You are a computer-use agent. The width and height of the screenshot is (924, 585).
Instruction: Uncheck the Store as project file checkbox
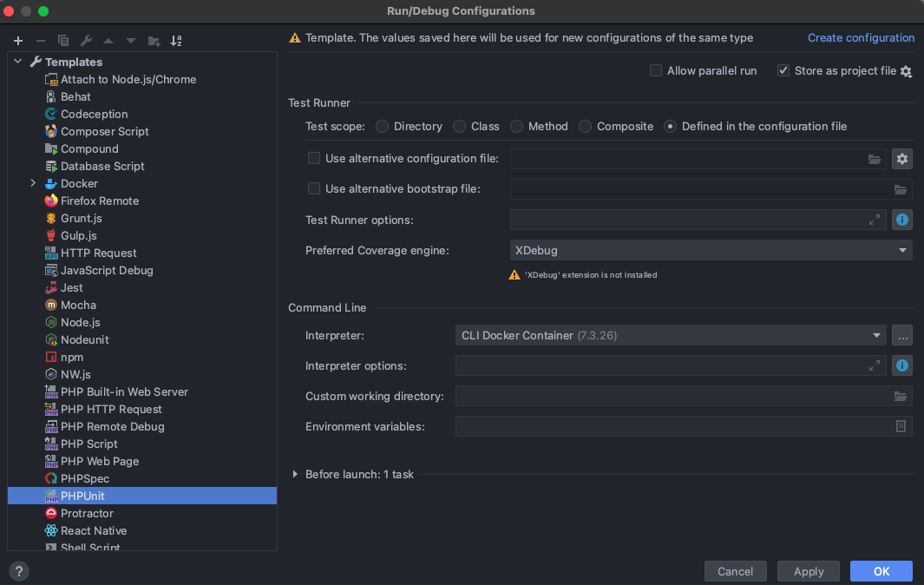tap(783, 70)
